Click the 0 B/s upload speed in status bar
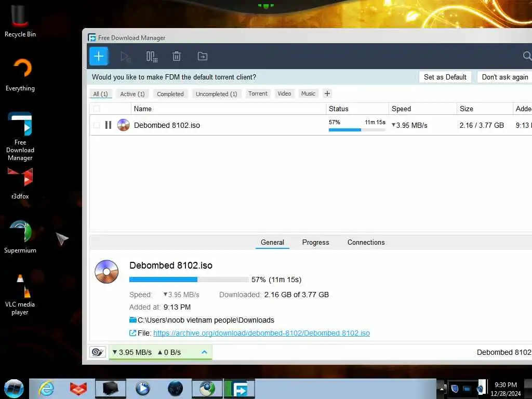 (169, 352)
